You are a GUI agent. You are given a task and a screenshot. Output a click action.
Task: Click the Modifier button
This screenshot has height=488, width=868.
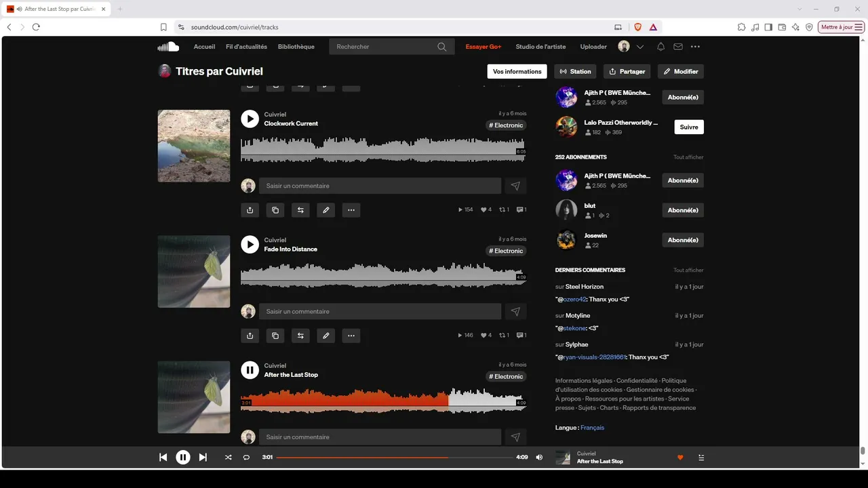[681, 71]
